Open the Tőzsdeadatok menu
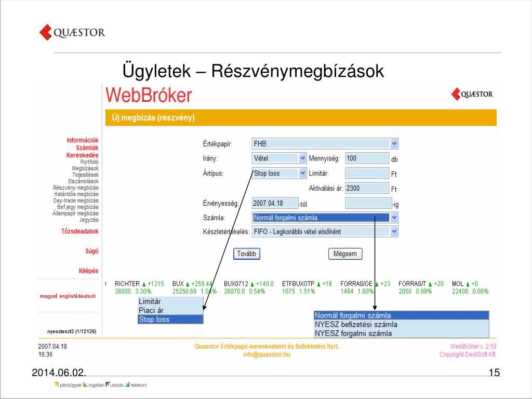The width and height of the screenshot is (532, 399). tap(79, 231)
